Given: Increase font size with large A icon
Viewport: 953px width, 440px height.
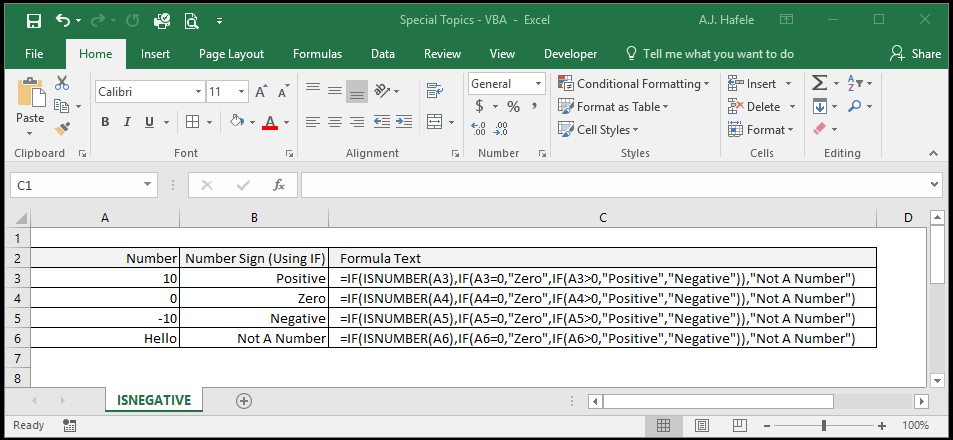Looking at the screenshot, I should click(x=261, y=92).
